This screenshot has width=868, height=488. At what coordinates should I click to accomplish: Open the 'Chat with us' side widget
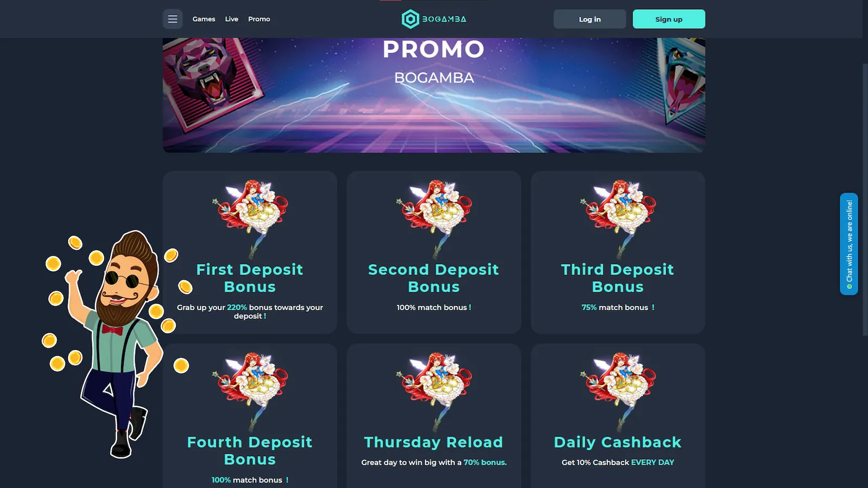coord(849,244)
